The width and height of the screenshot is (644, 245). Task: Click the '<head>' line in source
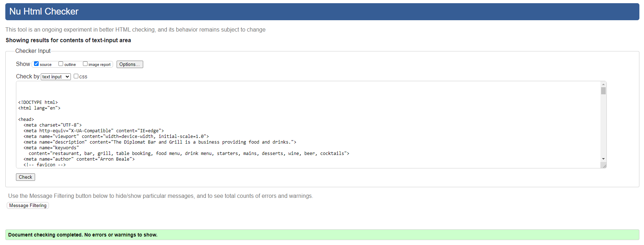(26, 119)
